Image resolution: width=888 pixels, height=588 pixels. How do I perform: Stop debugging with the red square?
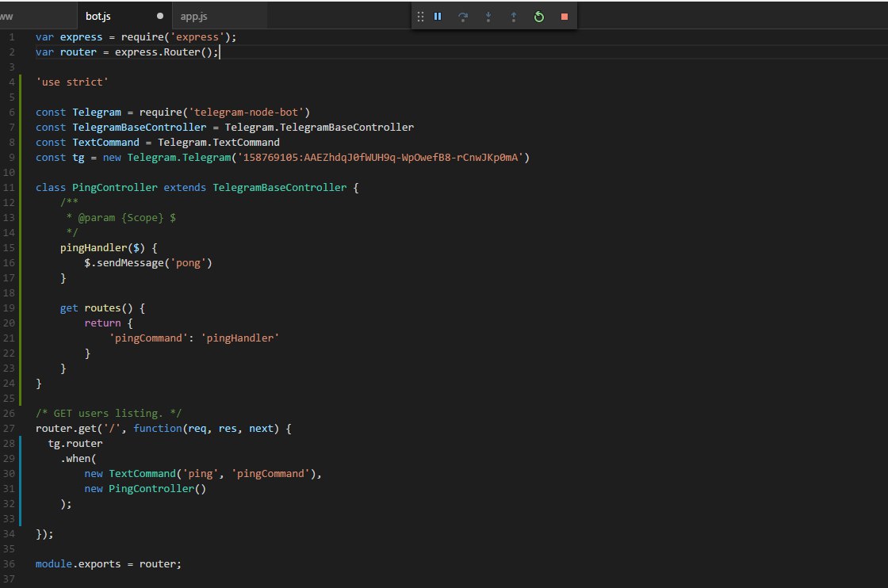pyautogui.click(x=565, y=17)
